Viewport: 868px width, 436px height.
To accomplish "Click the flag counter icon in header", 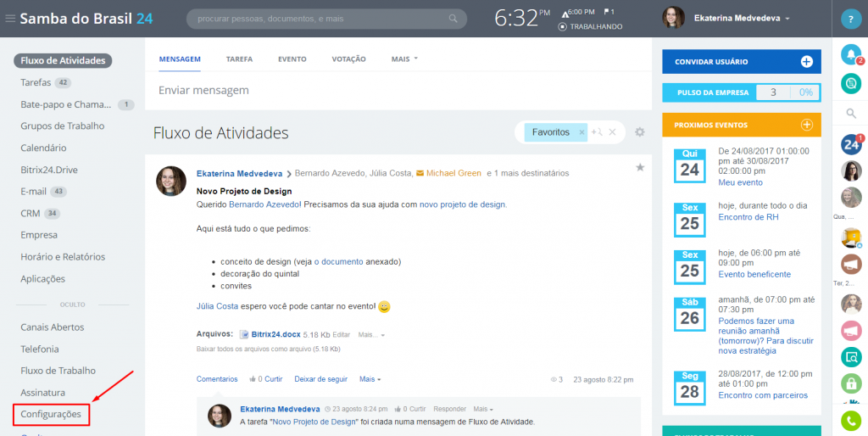I will click(609, 12).
